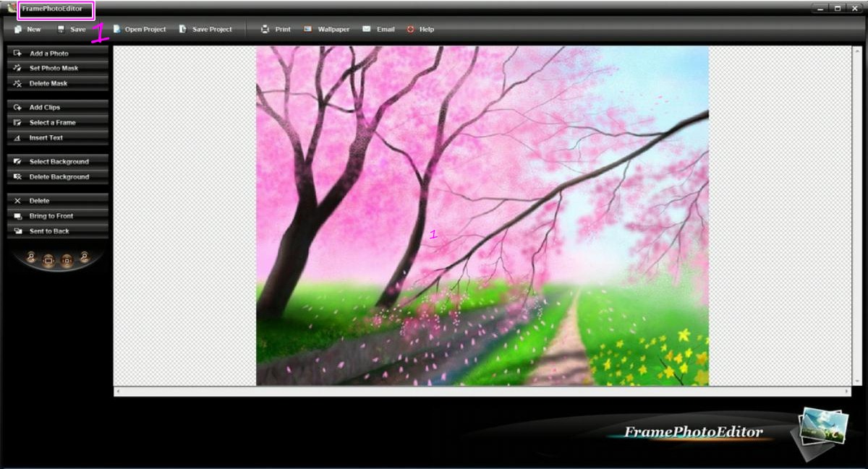
Task: Click the wide-rectangle fit view icon
Action: pos(48,260)
